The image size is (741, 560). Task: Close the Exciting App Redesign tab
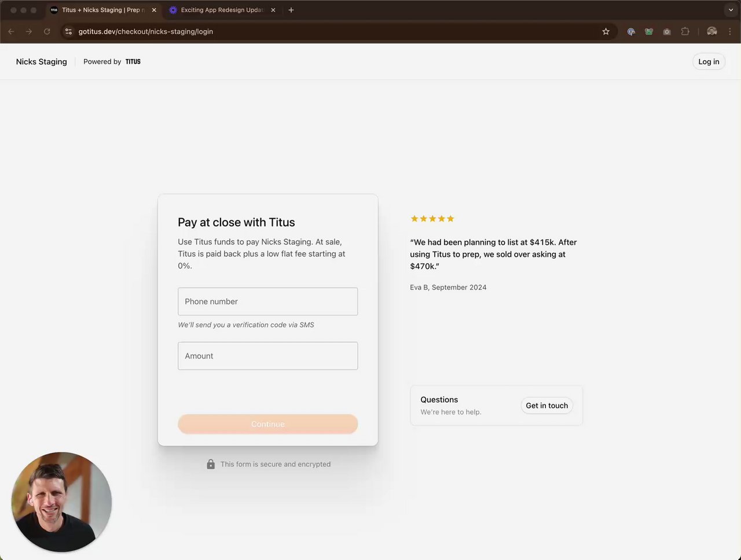[x=273, y=10]
